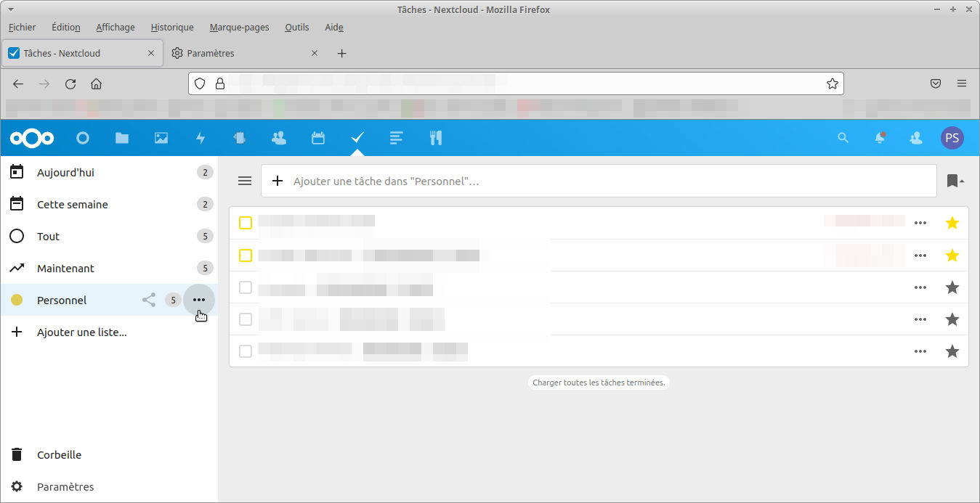Viewport: 980px width, 503px height.
Task: Open the Calendar app icon
Action: 318,138
